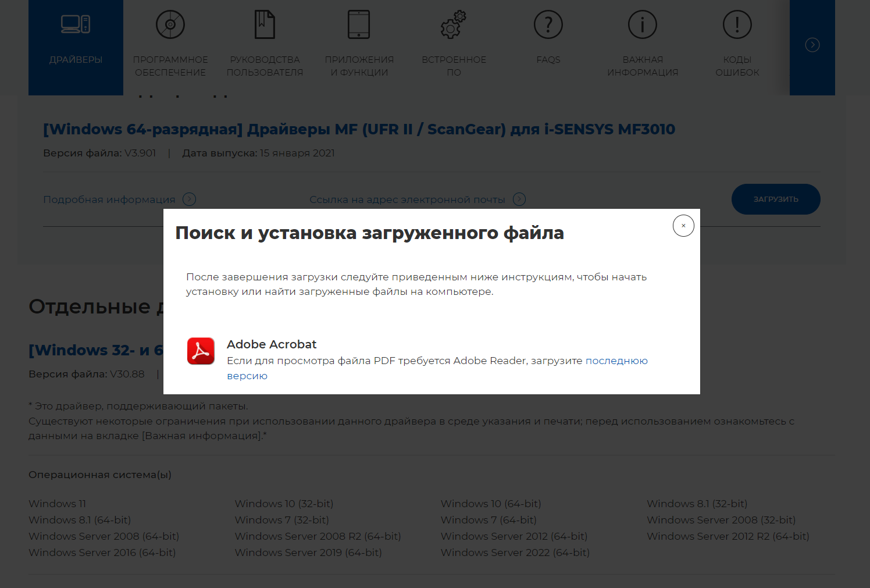This screenshot has width=870, height=588.
Task: Click the 'Операционная система(ы)' heading
Action: 100,475
